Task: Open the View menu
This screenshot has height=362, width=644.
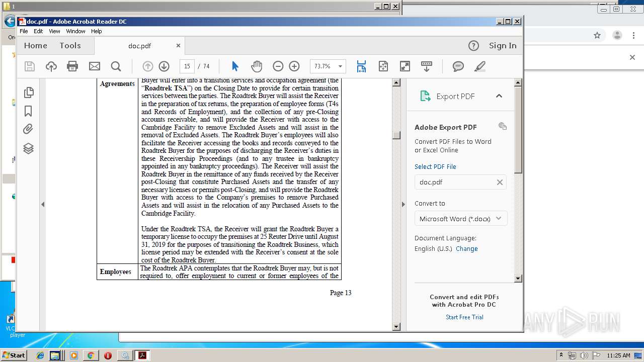Action: (x=54, y=31)
